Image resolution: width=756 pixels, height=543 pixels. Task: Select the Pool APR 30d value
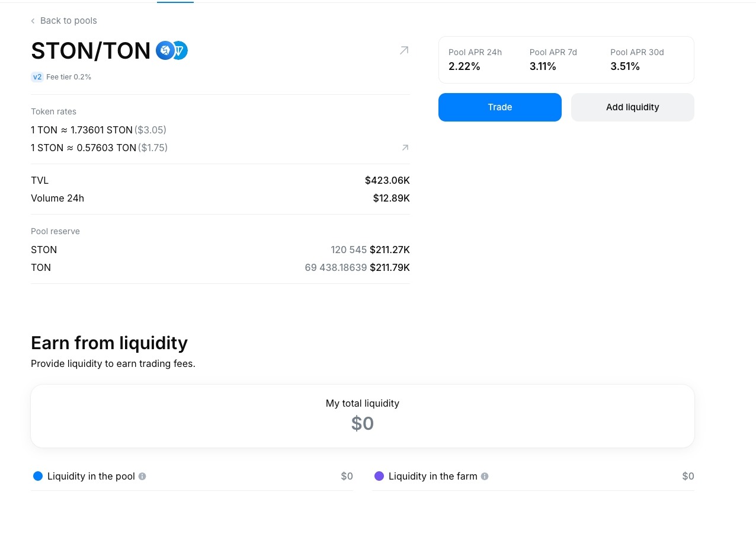[x=625, y=66]
